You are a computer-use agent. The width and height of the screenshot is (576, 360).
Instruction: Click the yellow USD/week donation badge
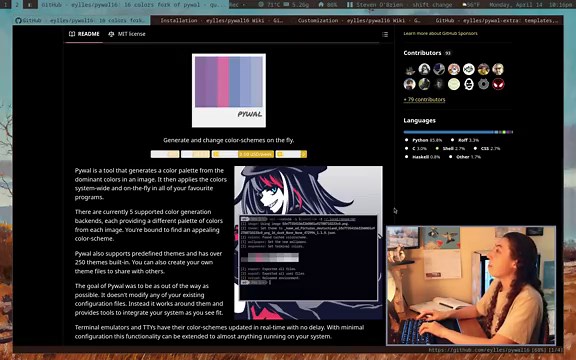point(242,154)
